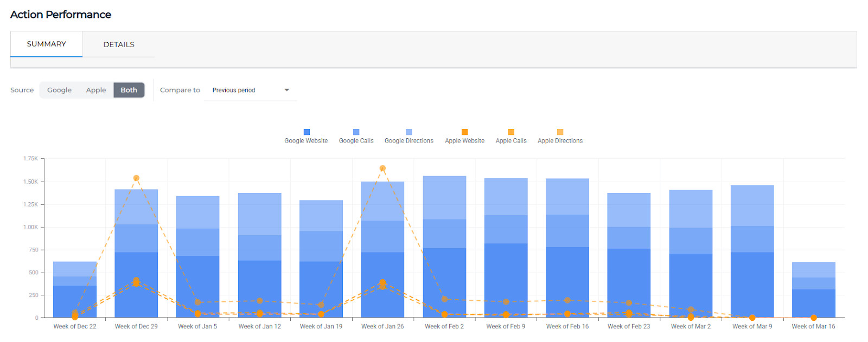This screenshot has width=868, height=342.
Task: Toggle the Google Calls legend icon
Action: tap(356, 132)
